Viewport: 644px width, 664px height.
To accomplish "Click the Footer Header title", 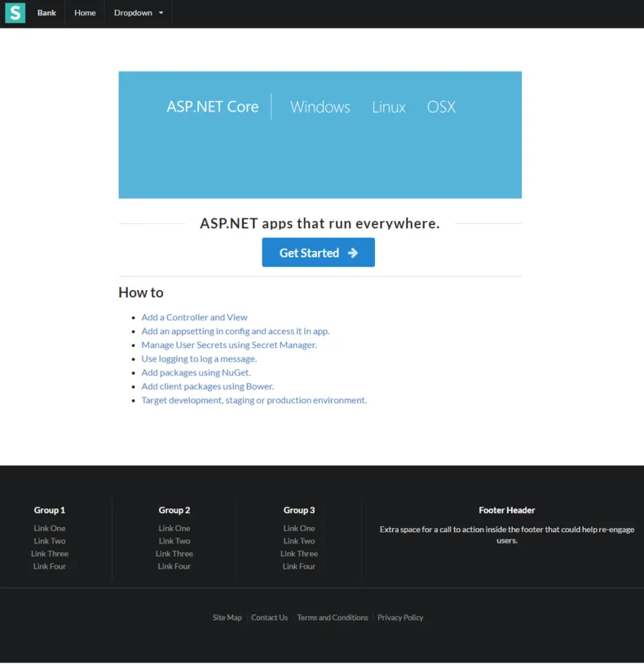I will pyautogui.click(x=507, y=510).
